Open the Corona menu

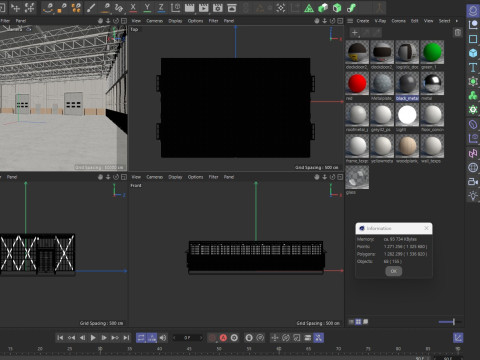point(398,21)
